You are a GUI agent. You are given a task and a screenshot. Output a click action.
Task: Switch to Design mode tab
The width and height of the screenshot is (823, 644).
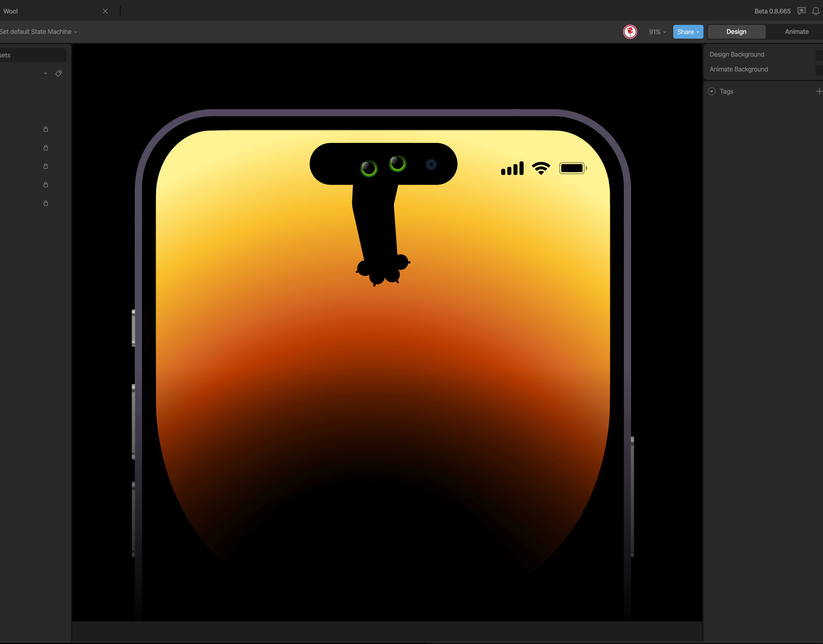coord(736,32)
